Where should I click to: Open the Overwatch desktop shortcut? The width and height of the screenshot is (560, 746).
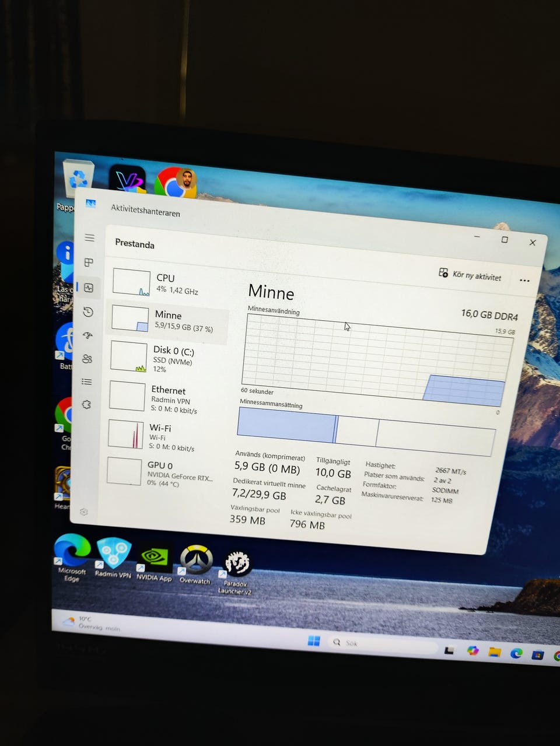(195, 565)
